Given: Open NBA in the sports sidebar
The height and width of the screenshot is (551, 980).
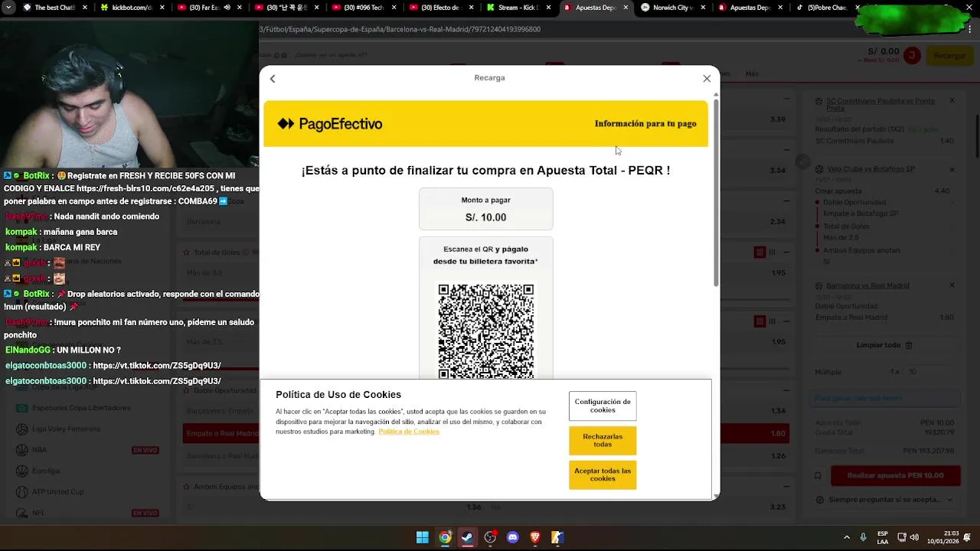Looking at the screenshot, I should point(39,450).
